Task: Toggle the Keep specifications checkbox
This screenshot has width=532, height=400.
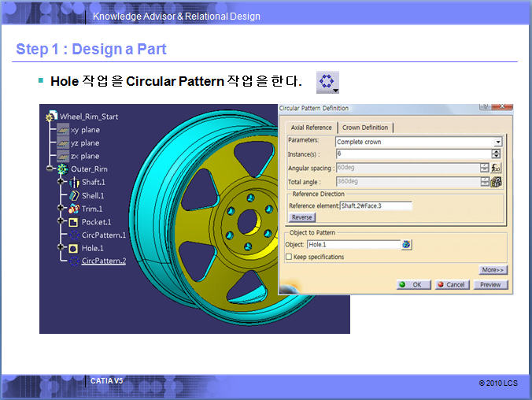Action: coord(289,257)
